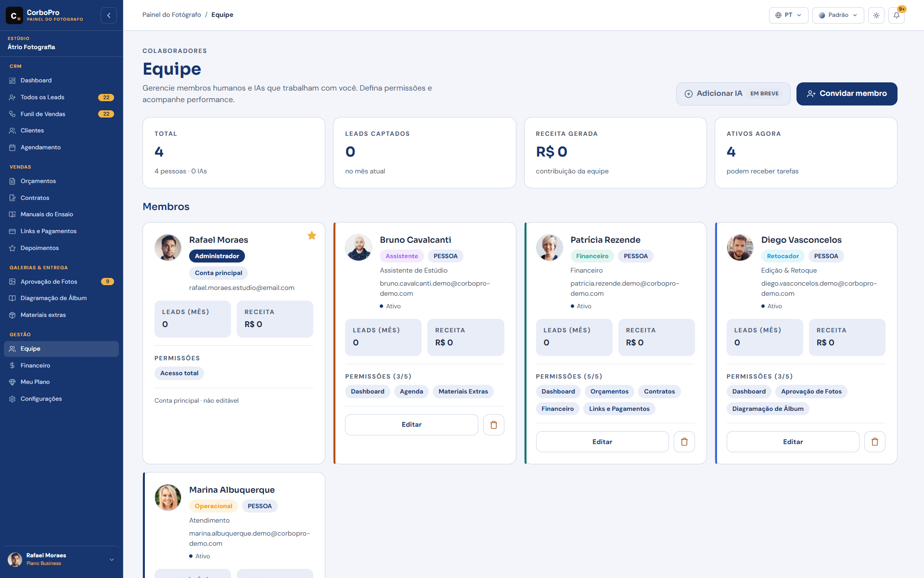The height and width of the screenshot is (578, 924).
Task: Click the Orçamentos document icon
Action: pyautogui.click(x=13, y=181)
